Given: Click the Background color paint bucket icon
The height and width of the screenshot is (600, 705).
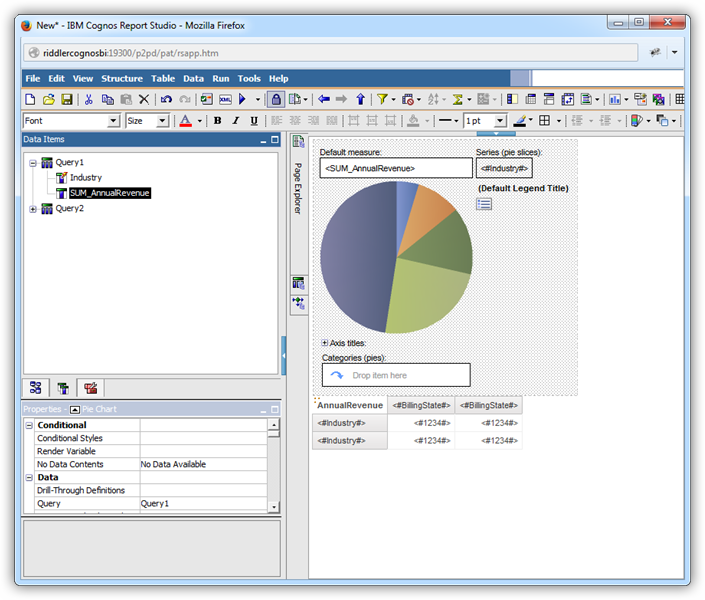Looking at the screenshot, I should 413,121.
